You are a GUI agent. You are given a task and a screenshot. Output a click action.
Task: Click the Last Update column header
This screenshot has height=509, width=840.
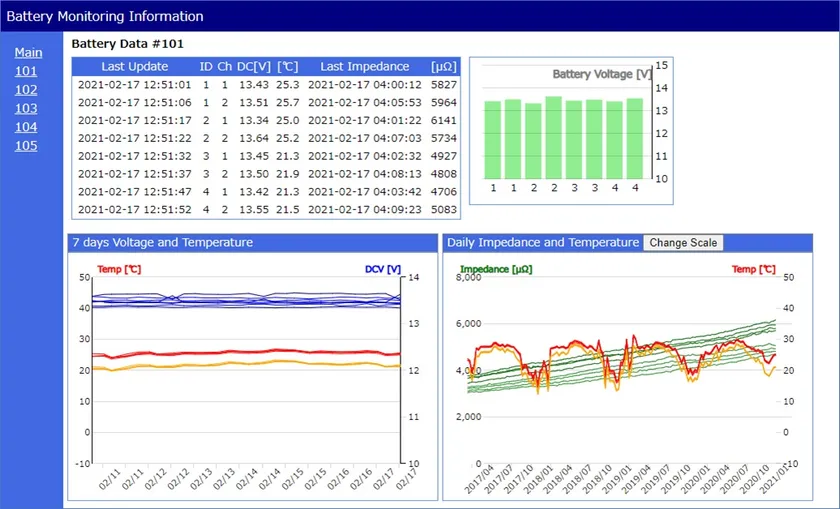coord(135,66)
